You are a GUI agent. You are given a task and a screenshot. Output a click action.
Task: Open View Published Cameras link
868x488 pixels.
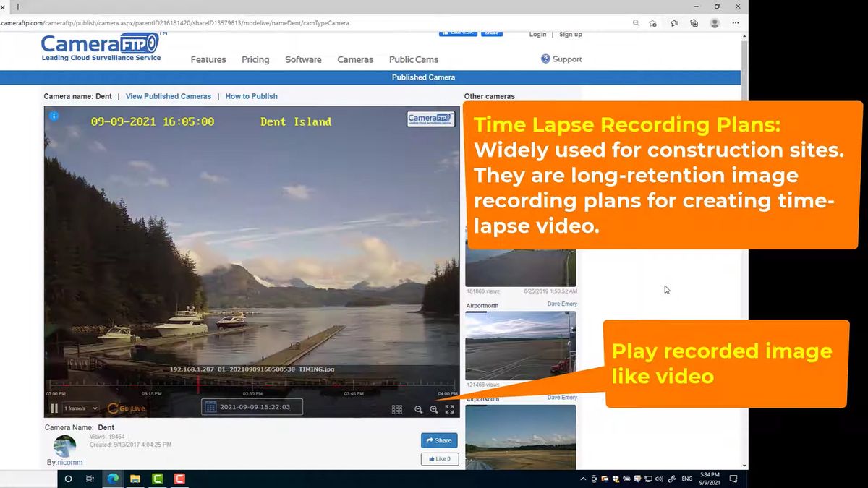click(169, 96)
